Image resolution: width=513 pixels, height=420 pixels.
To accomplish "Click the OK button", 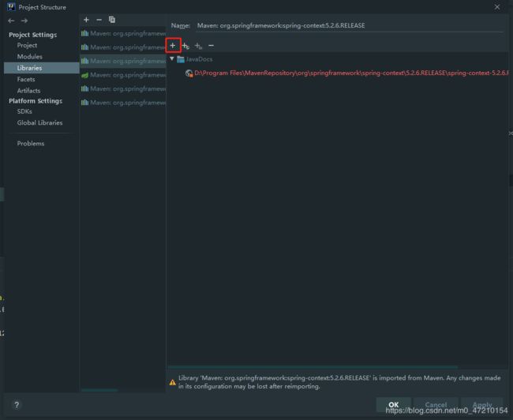I will click(x=393, y=405).
